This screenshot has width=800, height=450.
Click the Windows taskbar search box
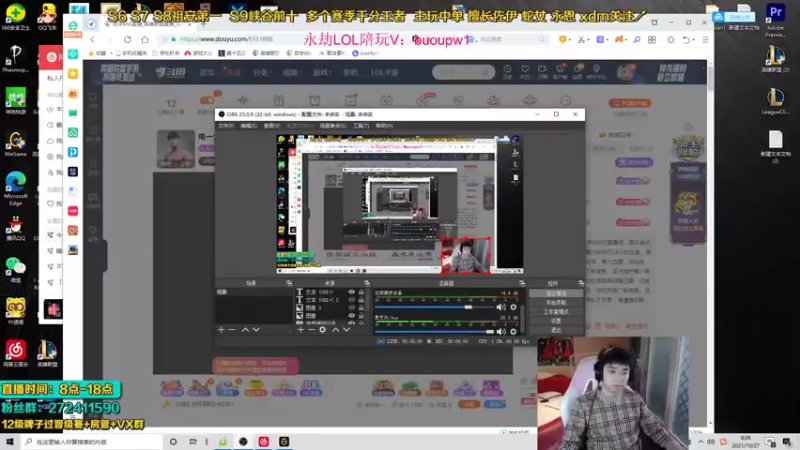92,442
